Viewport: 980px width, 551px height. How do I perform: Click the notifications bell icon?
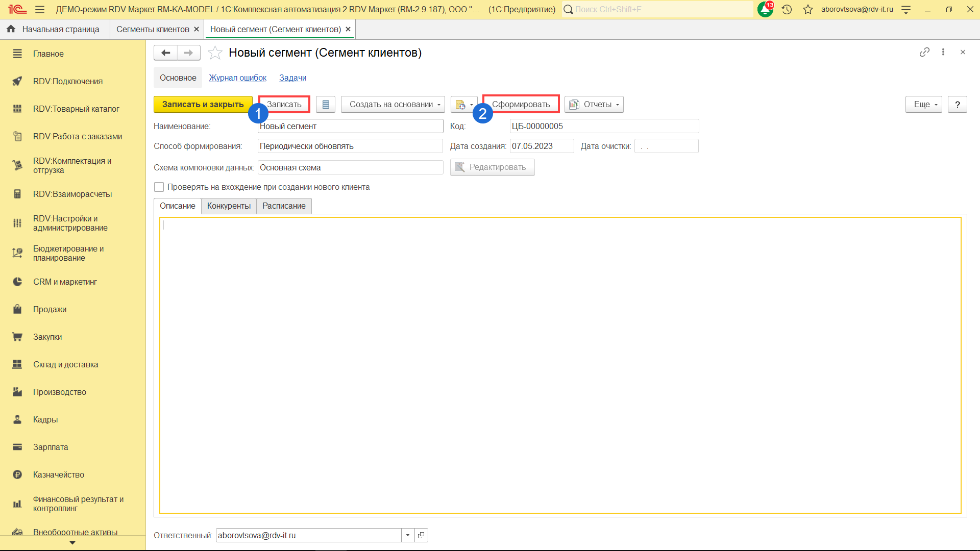[x=765, y=9]
